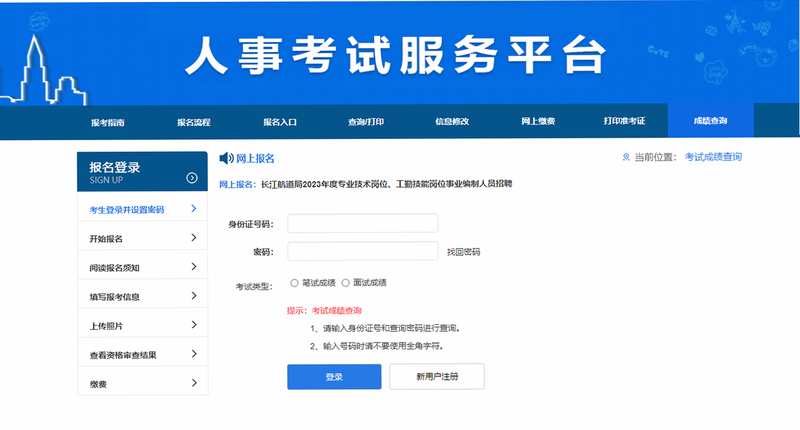The height and width of the screenshot is (430, 800).
Task: Click the 人事考试服务平台 banner title
Action: pos(395,55)
